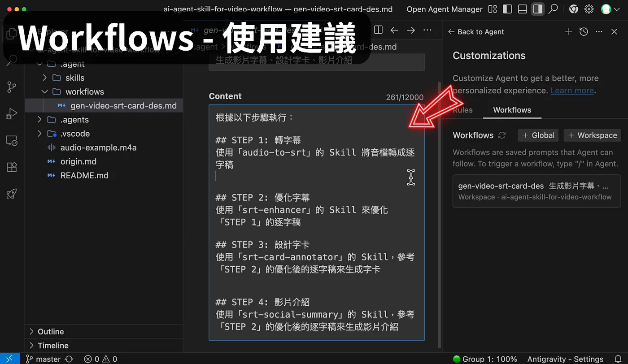The width and height of the screenshot is (628, 364).
Task: Add a Global workflow
Action: 538,135
